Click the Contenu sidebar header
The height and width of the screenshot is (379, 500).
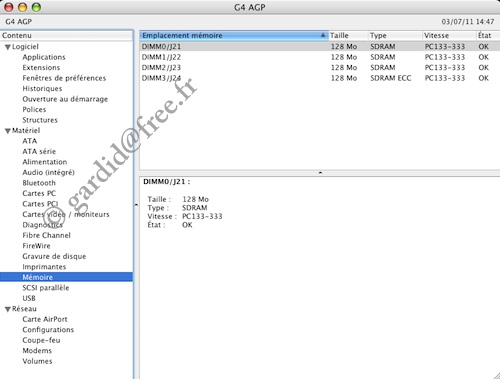coord(66,35)
